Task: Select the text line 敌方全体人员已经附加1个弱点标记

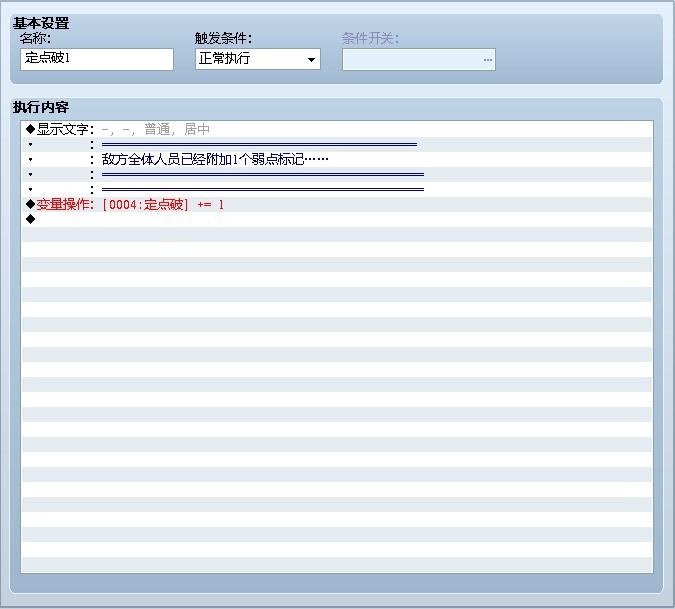Action: [x=337, y=159]
